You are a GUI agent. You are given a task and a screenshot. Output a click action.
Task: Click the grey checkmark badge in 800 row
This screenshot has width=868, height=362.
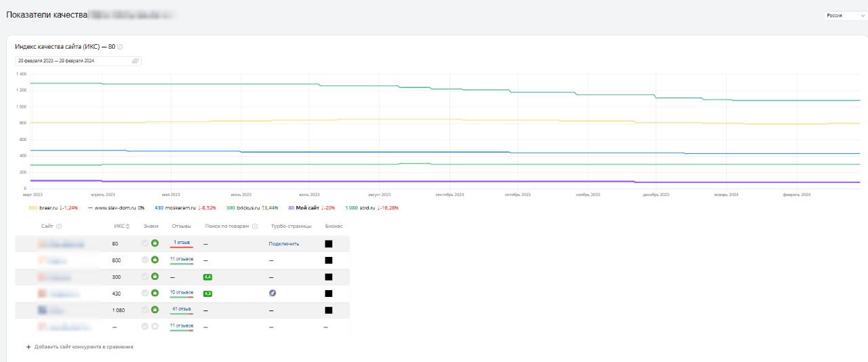click(x=145, y=260)
